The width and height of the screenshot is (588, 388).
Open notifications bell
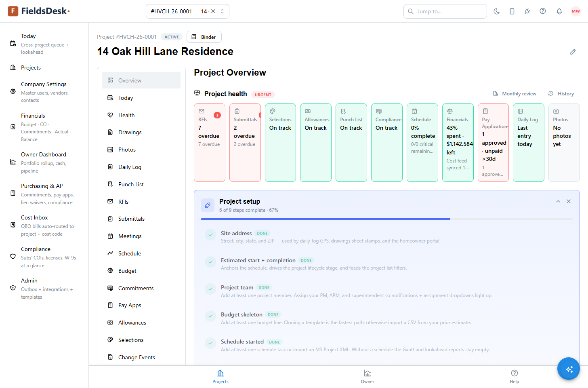pyautogui.click(x=559, y=11)
